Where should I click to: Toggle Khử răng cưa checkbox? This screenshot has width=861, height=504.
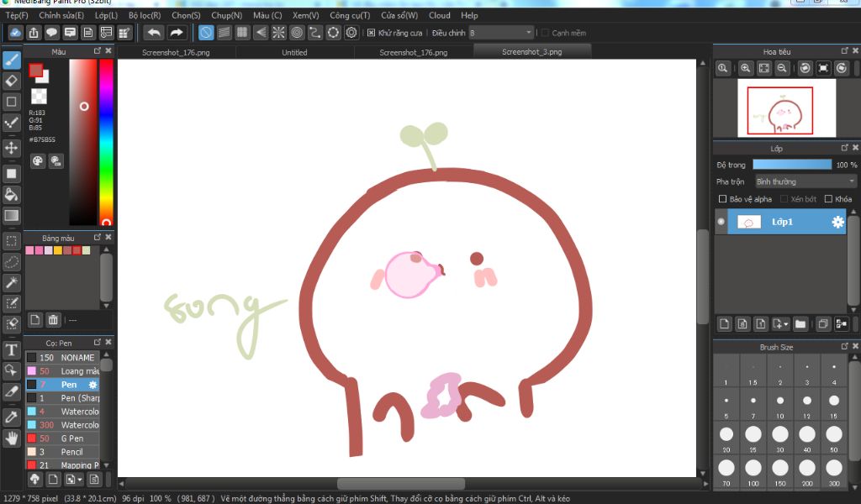click(x=371, y=33)
